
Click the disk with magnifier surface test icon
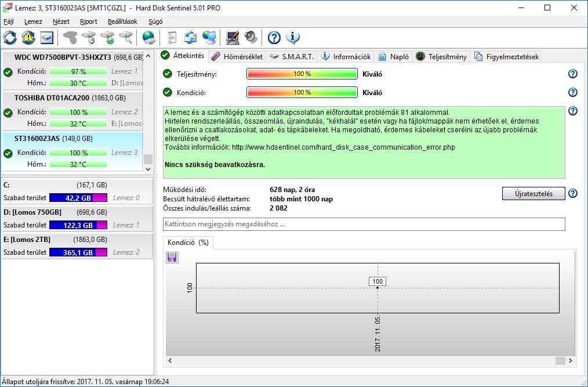click(x=126, y=38)
